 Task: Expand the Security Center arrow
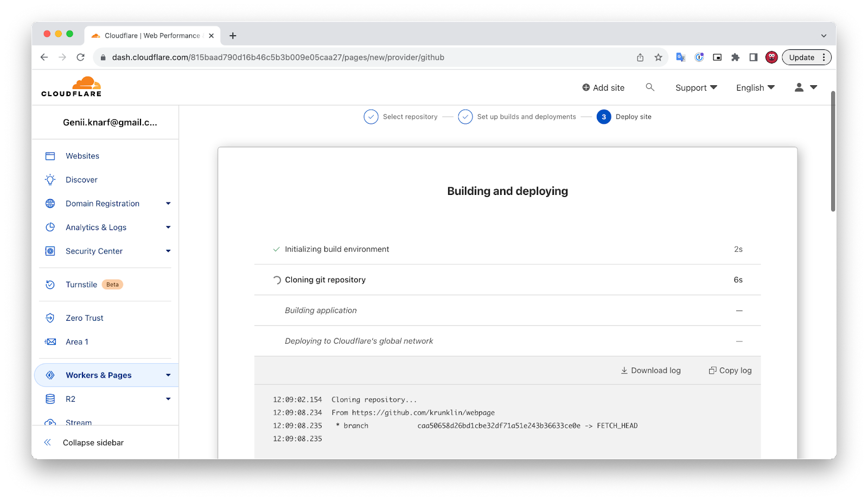tap(168, 251)
